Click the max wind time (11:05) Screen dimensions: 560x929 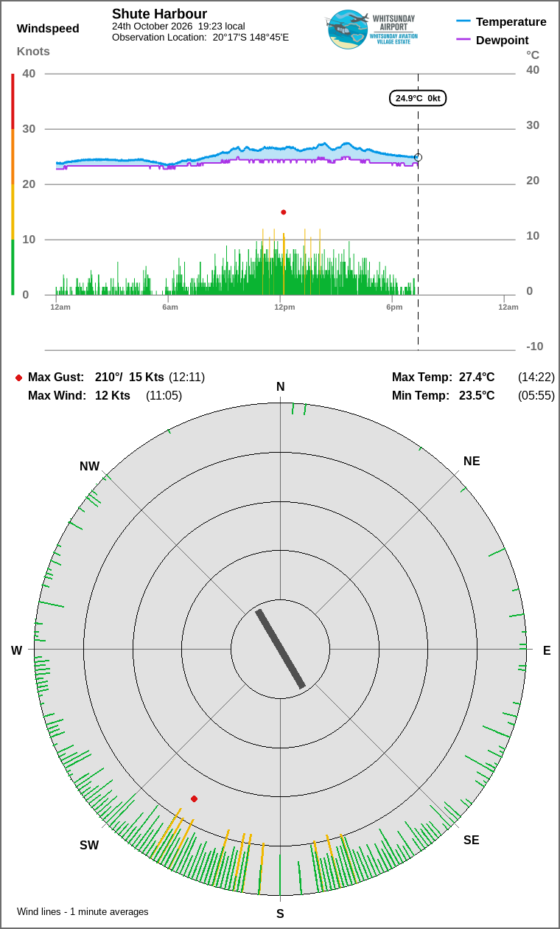pyautogui.click(x=164, y=396)
